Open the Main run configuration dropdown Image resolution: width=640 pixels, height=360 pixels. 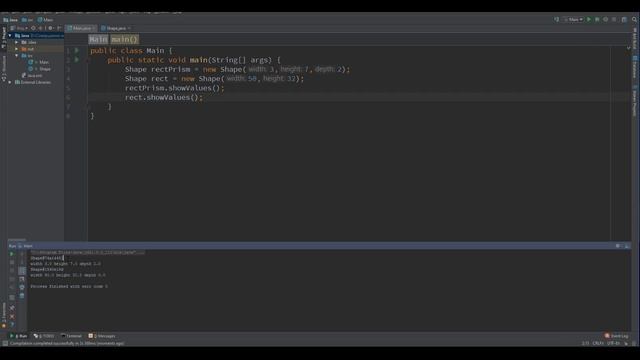tap(573, 19)
